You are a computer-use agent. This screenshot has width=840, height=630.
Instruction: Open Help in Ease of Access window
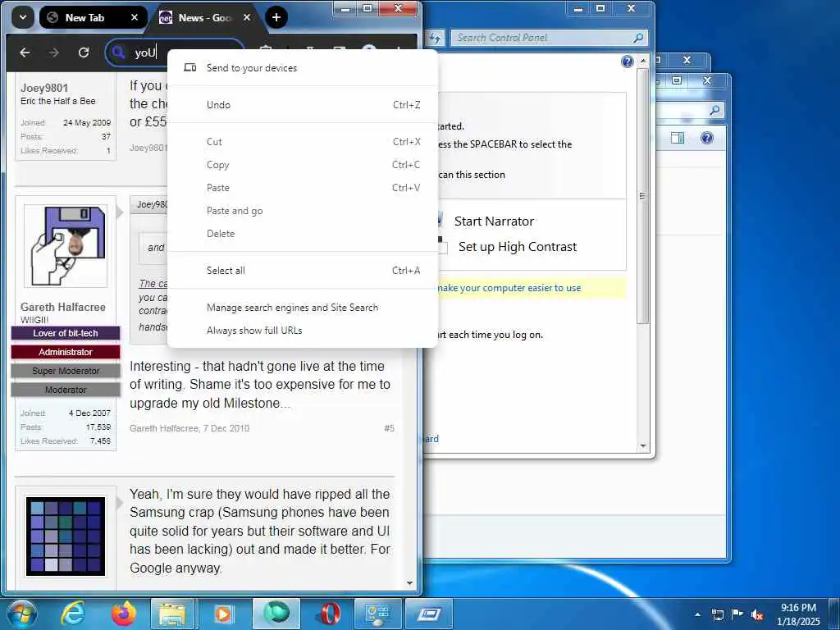[x=628, y=61]
